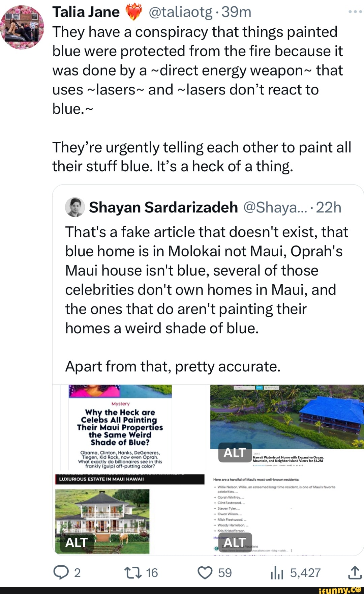Click the ifunny.co watermark logo
This screenshot has width=364, height=594.
click(x=340, y=590)
